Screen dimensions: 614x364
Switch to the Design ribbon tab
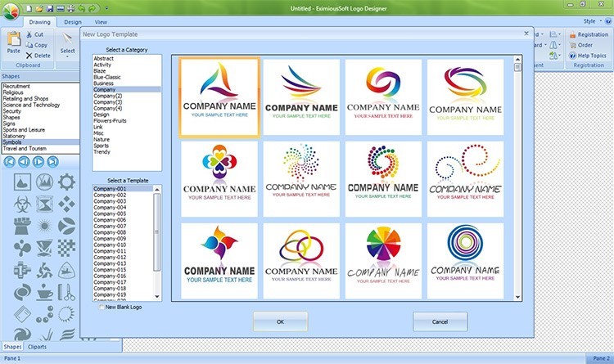pyautogui.click(x=72, y=21)
